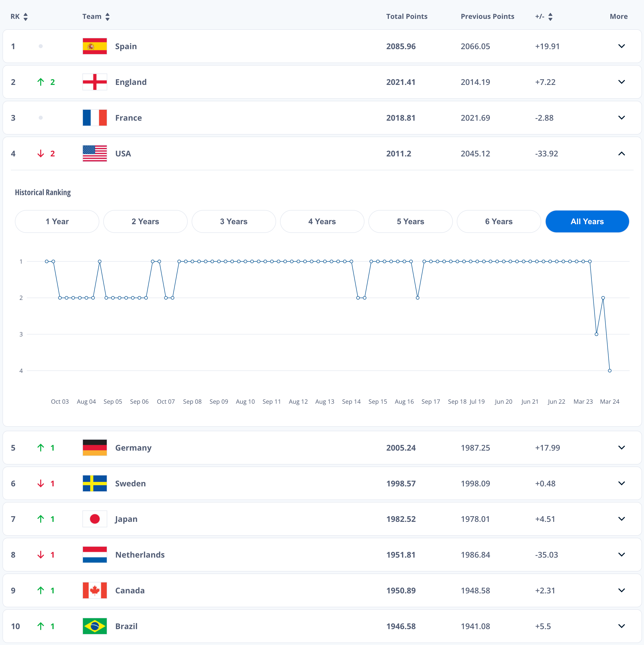
Task: Click England's green up arrow indicator
Action: 41,82
